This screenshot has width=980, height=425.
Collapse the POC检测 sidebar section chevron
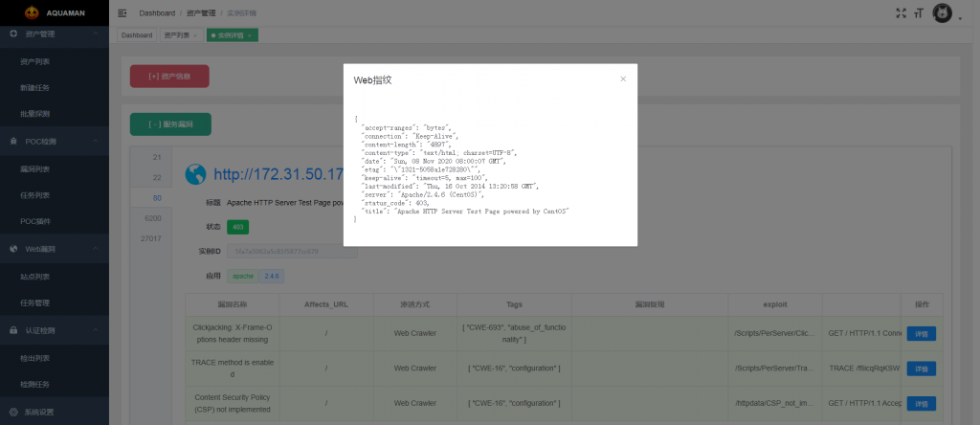pos(96,142)
